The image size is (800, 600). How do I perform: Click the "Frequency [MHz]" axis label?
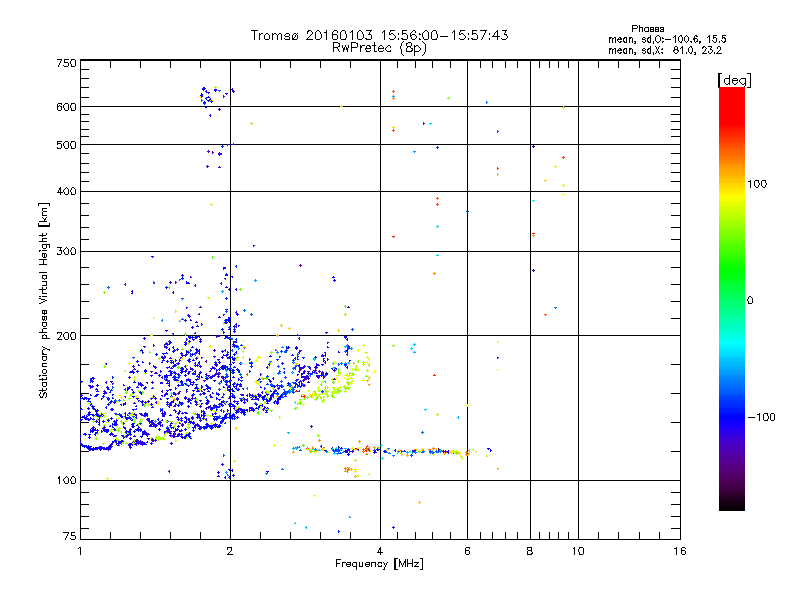point(379,564)
